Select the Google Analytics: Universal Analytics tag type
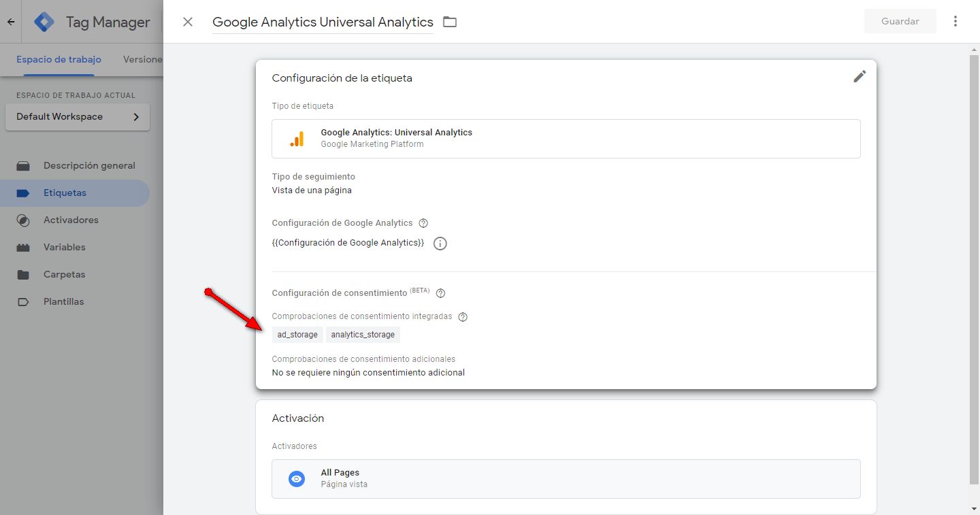Screen dimensions: 980x515 [x=566, y=139]
